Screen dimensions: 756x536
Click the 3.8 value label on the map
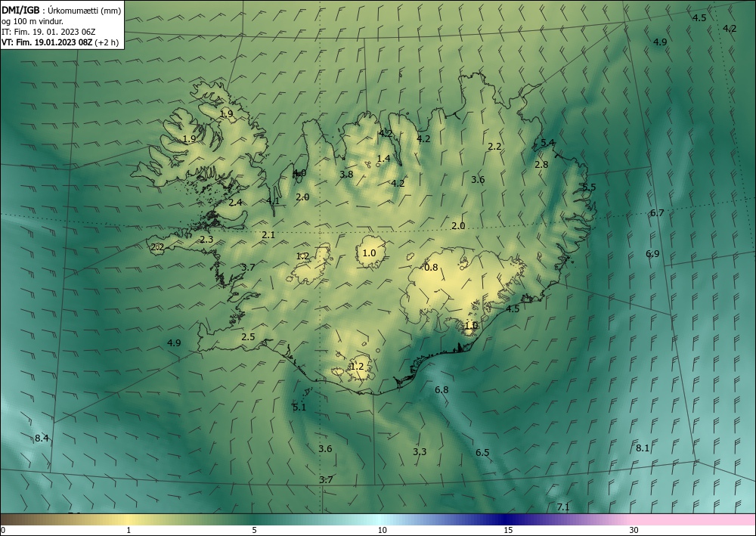point(347,174)
